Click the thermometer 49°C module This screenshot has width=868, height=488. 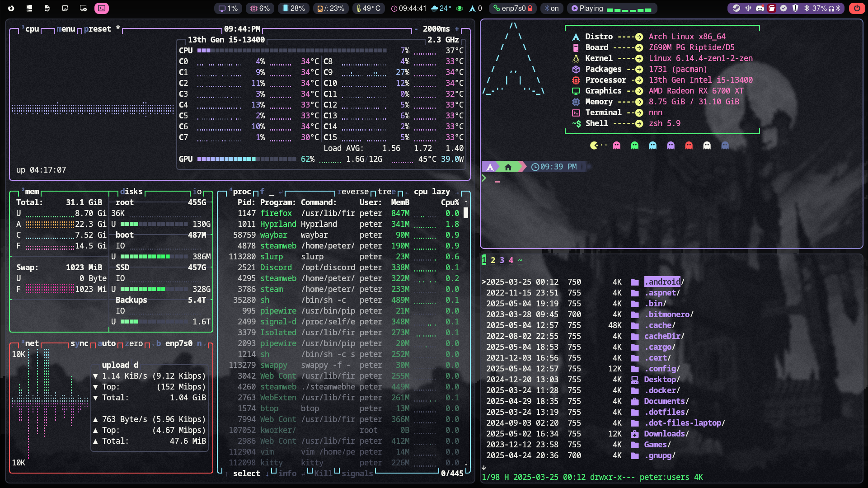[369, 8]
